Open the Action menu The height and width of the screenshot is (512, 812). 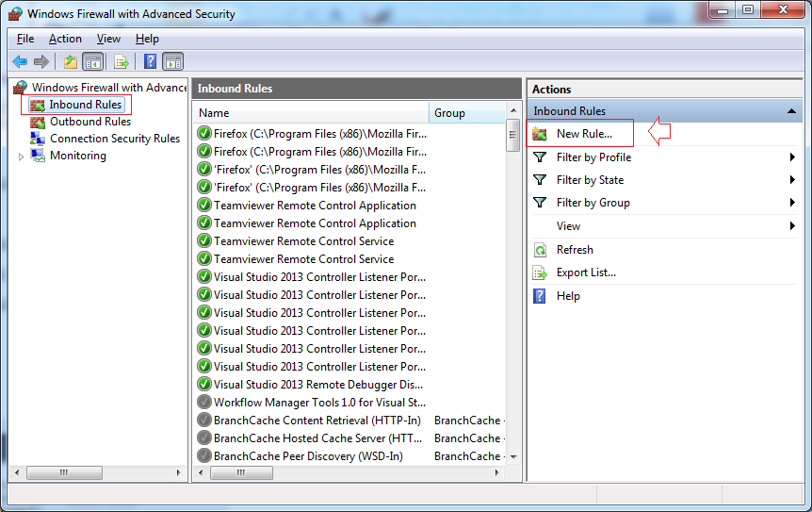pyautogui.click(x=65, y=39)
